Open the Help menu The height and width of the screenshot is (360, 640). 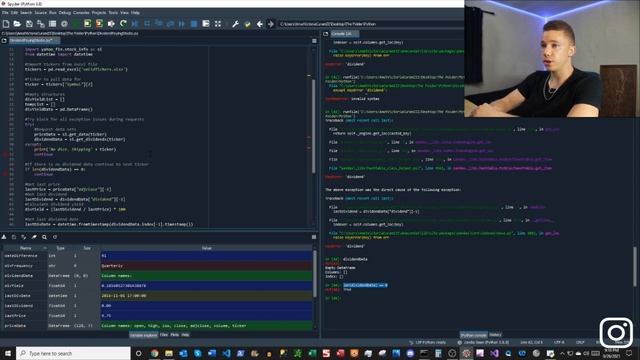pos(135,13)
